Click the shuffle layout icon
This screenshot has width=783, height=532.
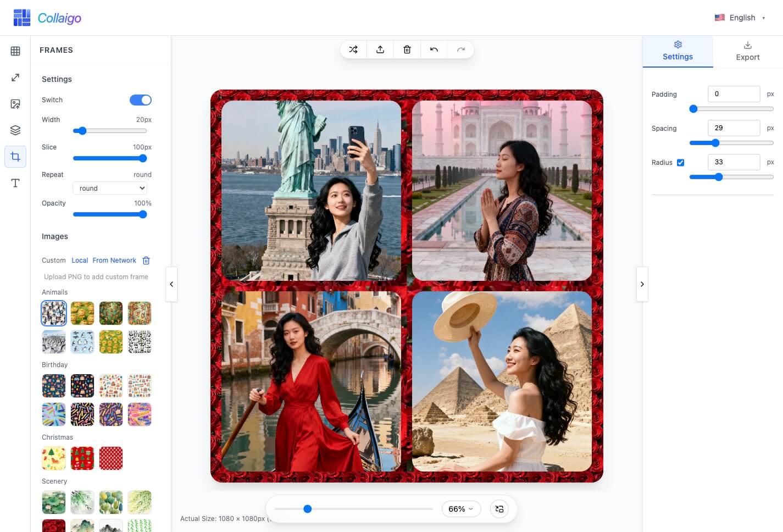[x=353, y=49]
